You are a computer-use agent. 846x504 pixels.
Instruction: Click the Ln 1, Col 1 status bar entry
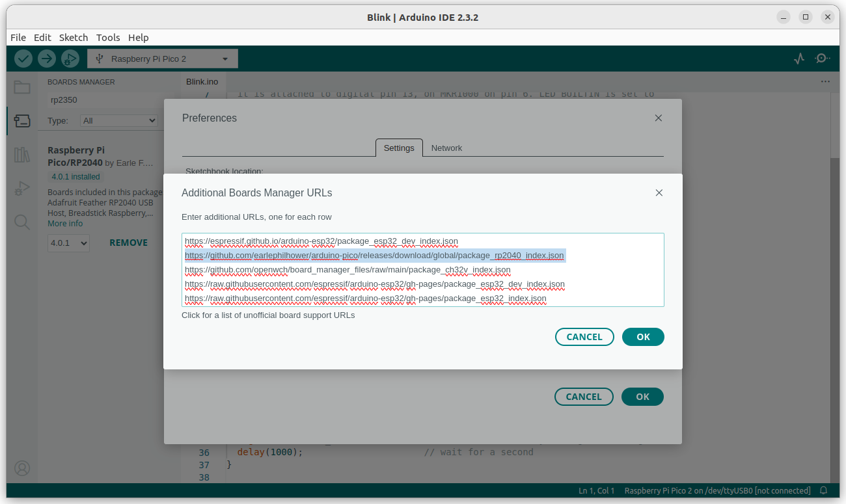(596, 490)
